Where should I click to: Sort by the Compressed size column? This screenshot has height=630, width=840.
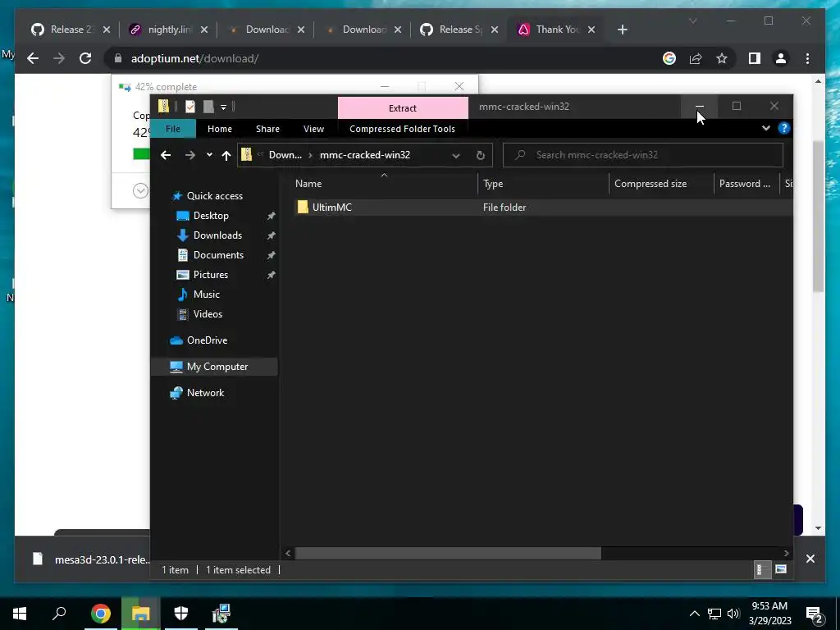661,183
